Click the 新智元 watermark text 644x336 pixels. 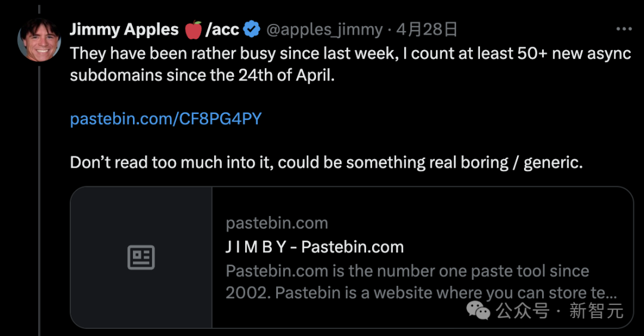[596, 311]
